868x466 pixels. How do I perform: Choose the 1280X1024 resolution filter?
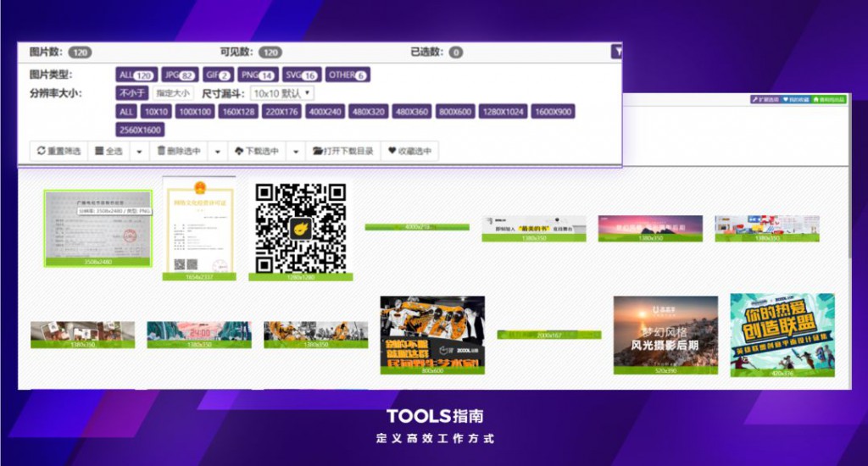(504, 112)
